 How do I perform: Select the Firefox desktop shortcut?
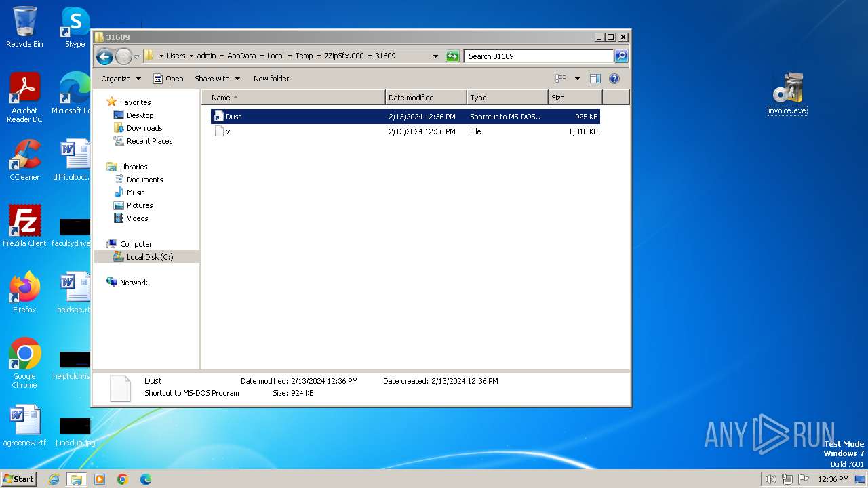tap(24, 293)
